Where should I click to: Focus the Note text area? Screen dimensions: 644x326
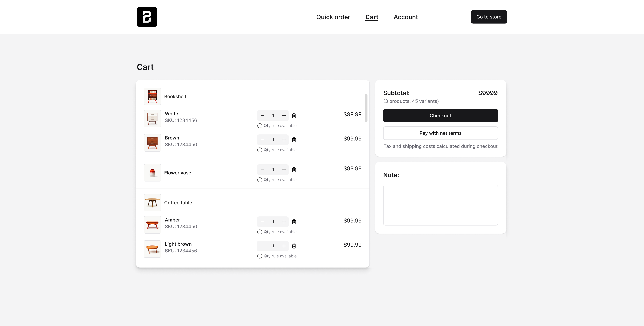pyautogui.click(x=440, y=205)
